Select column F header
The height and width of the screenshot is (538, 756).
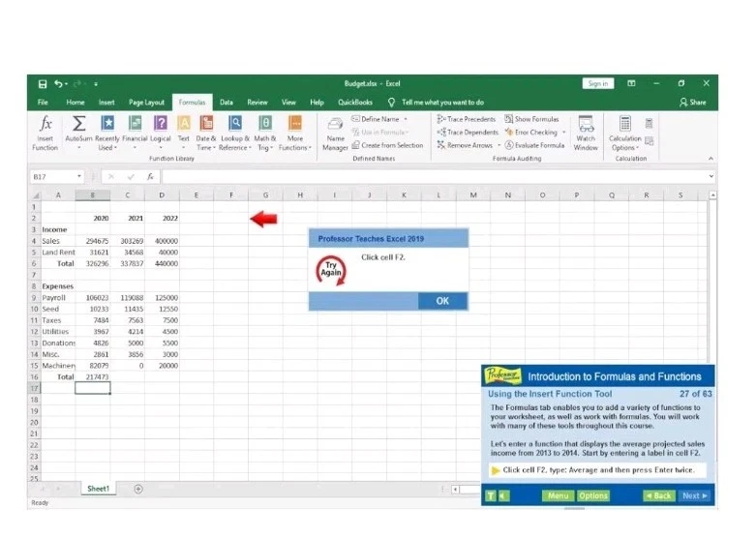(231, 195)
